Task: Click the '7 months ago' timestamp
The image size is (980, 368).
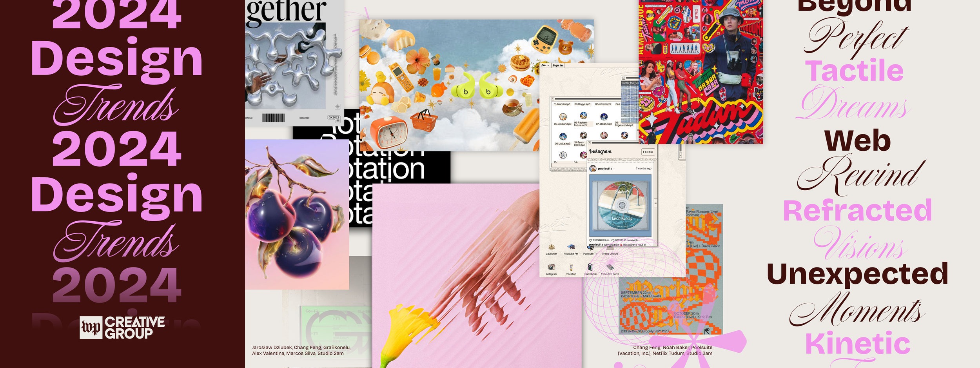Action: coord(644,168)
